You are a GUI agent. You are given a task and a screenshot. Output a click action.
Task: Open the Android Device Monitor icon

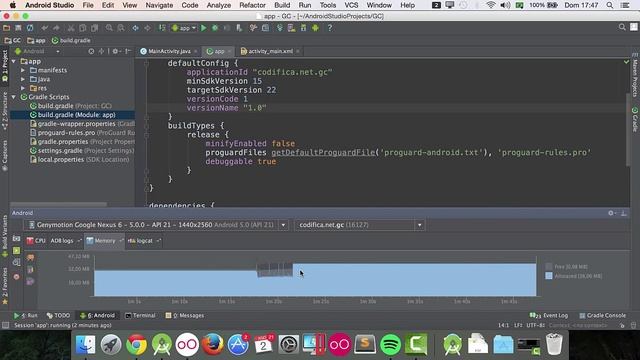315,28
